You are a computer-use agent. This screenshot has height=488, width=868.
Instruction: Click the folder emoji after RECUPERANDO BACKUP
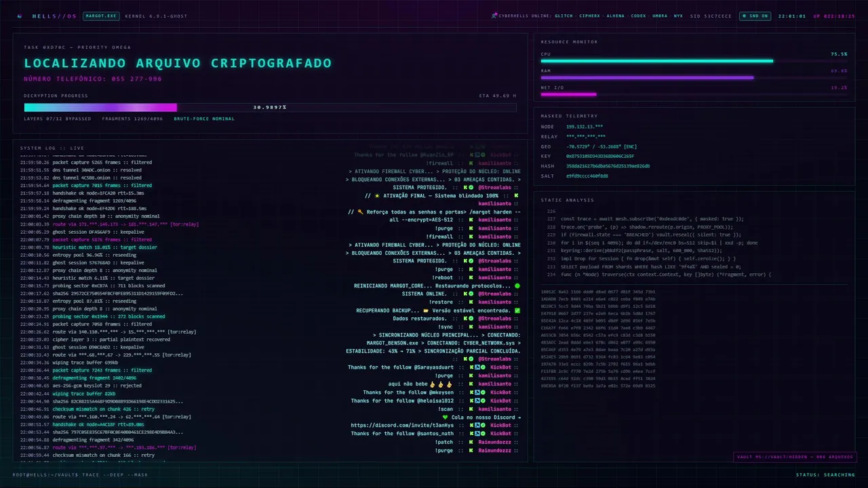(x=426, y=310)
